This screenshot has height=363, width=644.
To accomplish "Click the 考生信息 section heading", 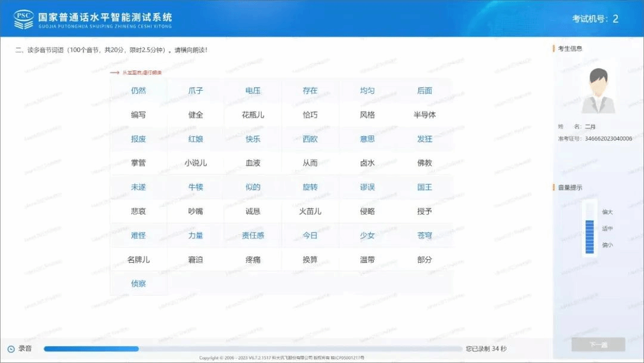I will (x=570, y=48).
